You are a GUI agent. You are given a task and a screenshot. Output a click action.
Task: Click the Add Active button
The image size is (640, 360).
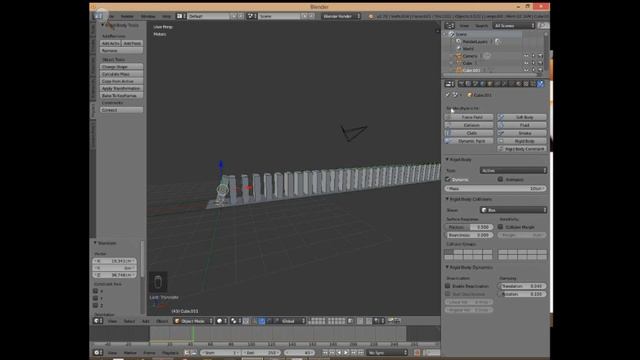tap(111, 43)
